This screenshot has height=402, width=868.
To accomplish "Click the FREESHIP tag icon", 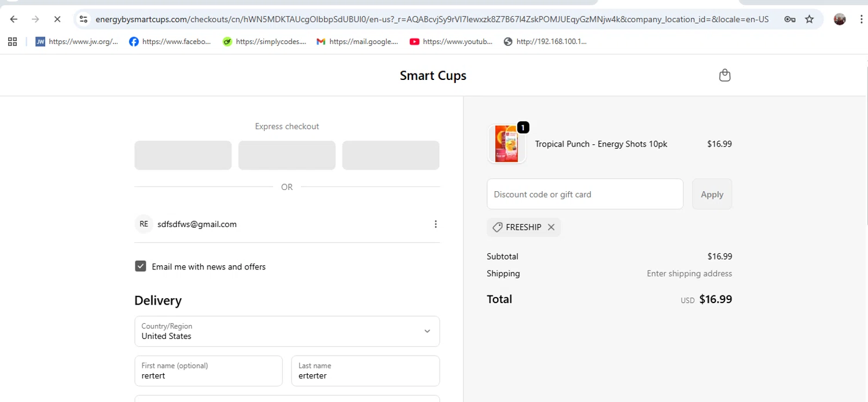I will click(x=497, y=228).
